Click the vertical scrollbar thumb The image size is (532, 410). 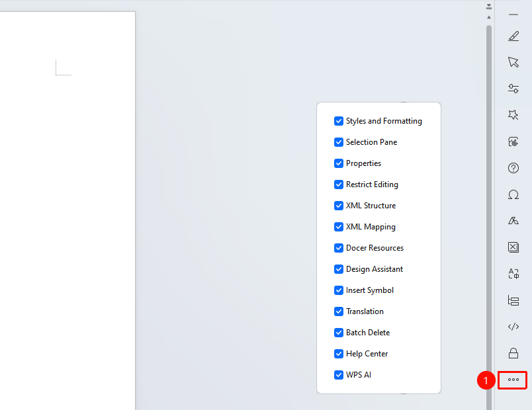489,217
